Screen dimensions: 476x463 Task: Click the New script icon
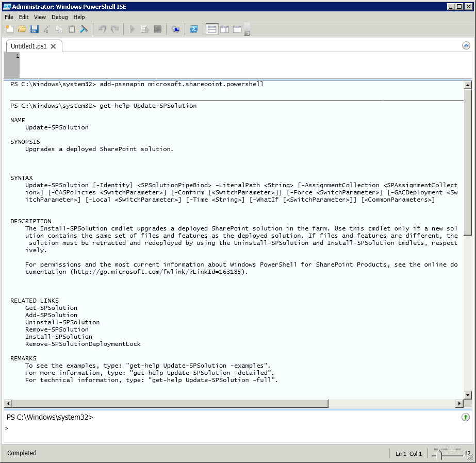(10, 29)
